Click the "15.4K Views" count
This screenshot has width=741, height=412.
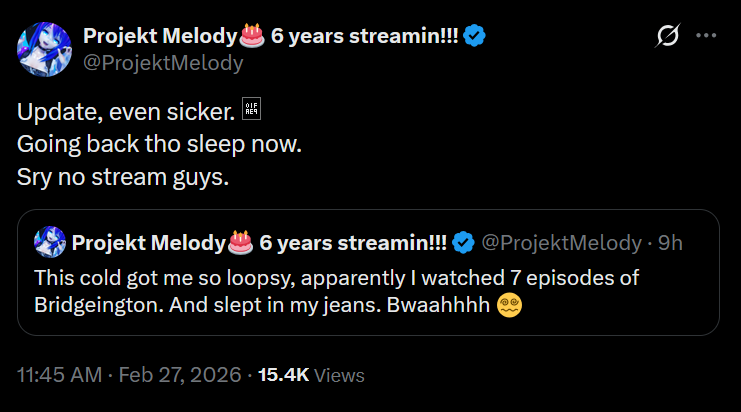tap(311, 375)
